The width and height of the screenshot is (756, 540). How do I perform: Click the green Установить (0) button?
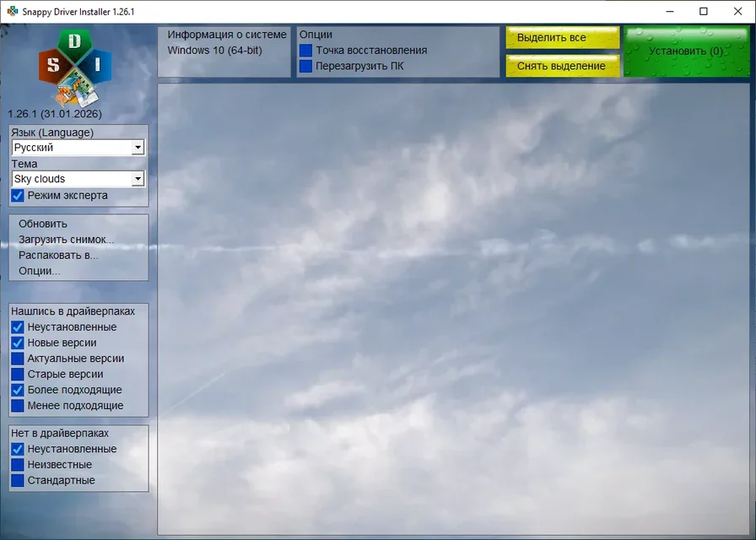coord(687,51)
